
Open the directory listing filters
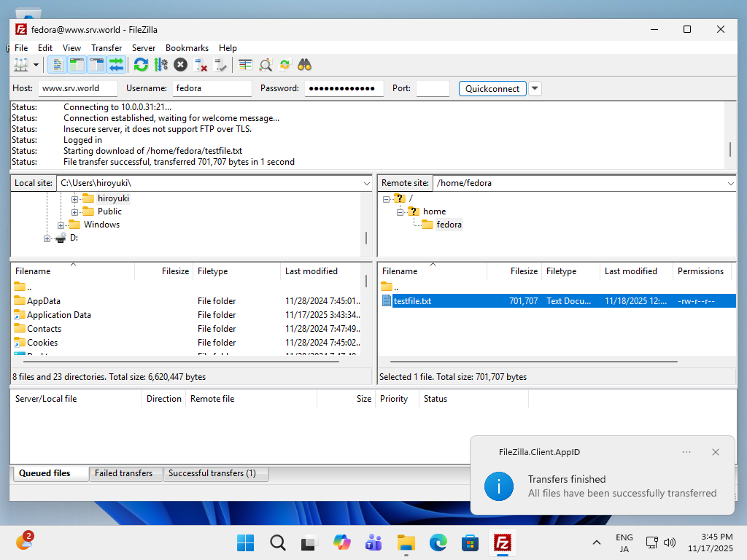(246, 65)
